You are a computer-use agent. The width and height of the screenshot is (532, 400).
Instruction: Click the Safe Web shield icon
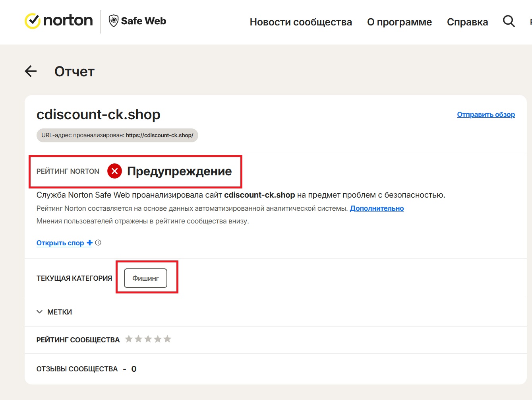(x=113, y=21)
